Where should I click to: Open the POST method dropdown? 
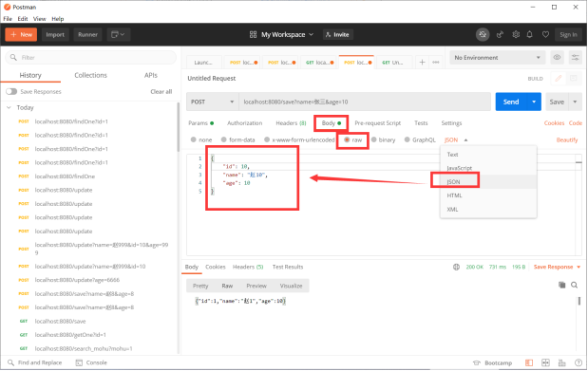pyautogui.click(x=213, y=102)
